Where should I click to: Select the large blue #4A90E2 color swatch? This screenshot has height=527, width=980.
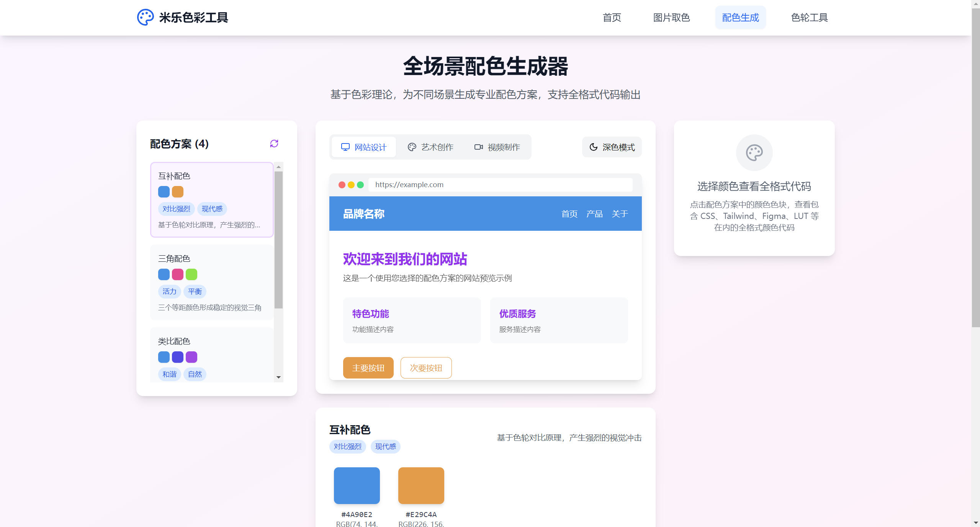point(357,485)
